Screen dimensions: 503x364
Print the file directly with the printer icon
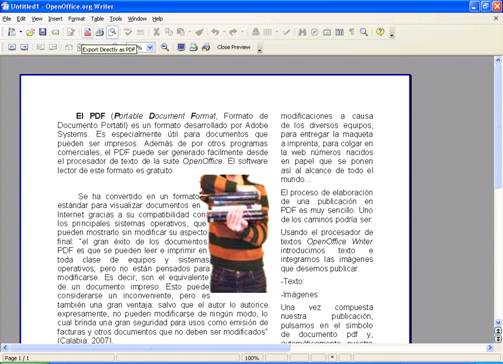point(100,32)
